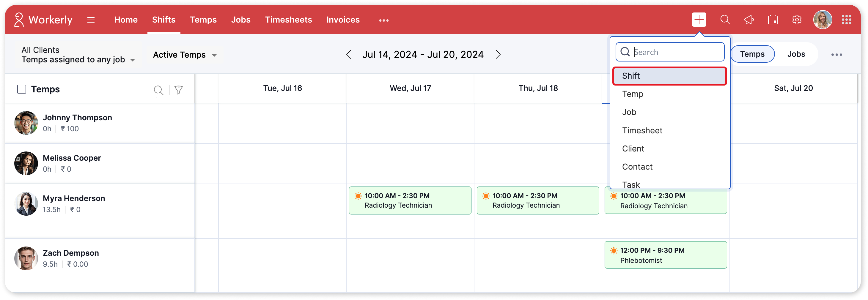
Task: Switch schedule view to Temps toggle
Action: point(752,54)
